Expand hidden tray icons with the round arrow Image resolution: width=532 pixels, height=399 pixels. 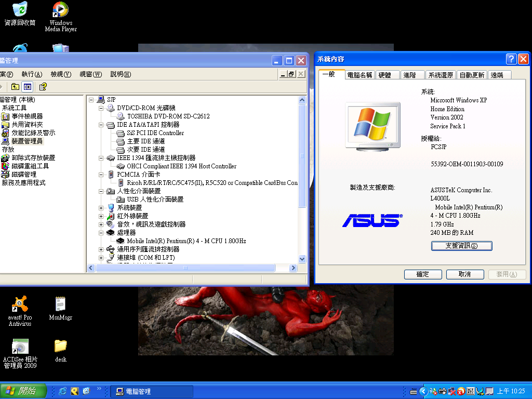(x=423, y=392)
